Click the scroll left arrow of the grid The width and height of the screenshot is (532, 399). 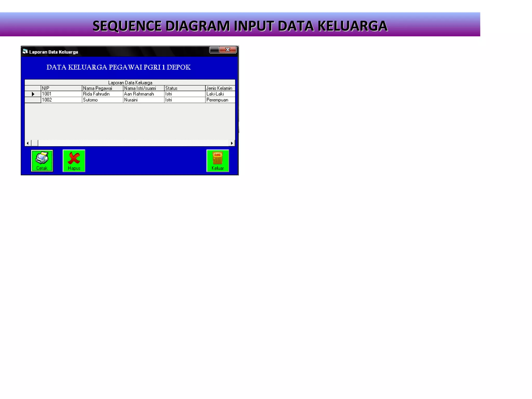tap(28, 143)
